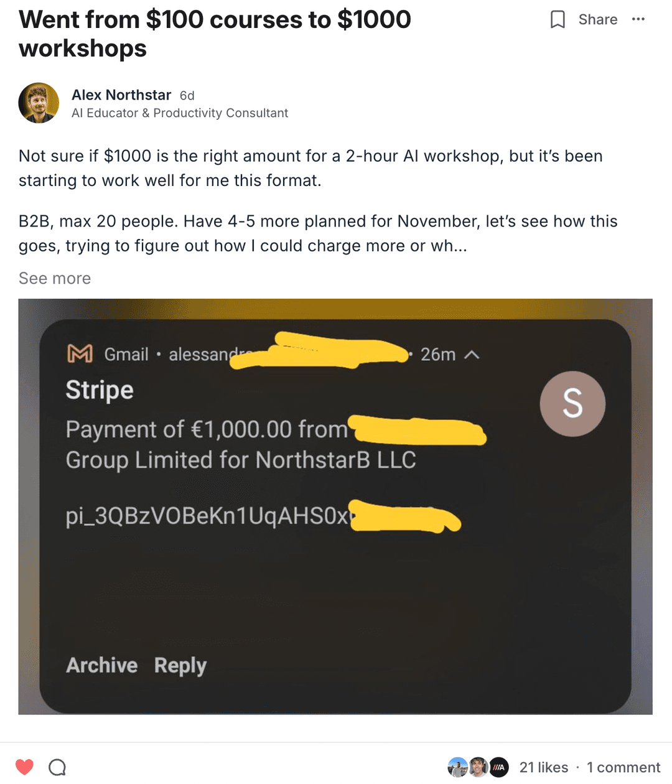Click the 6d post timestamp
Image resolution: width=672 pixels, height=784 pixels.
point(187,96)
